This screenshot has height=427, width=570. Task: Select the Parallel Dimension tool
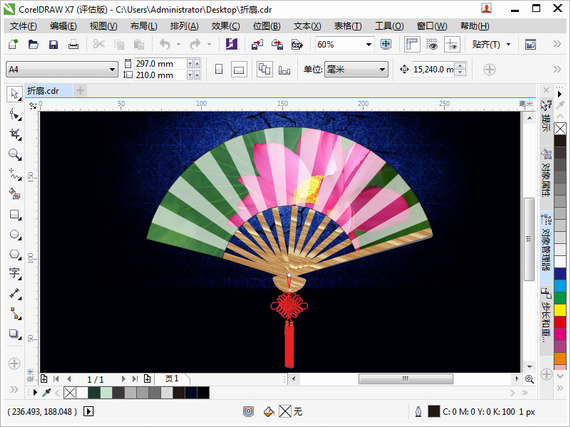(15, 293)
